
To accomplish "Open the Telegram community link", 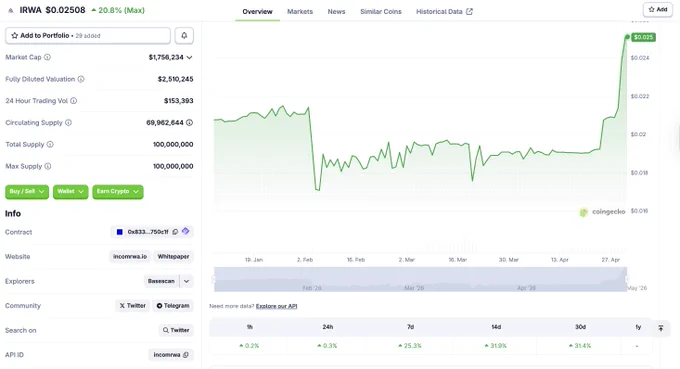I will [x=173, y=306].
